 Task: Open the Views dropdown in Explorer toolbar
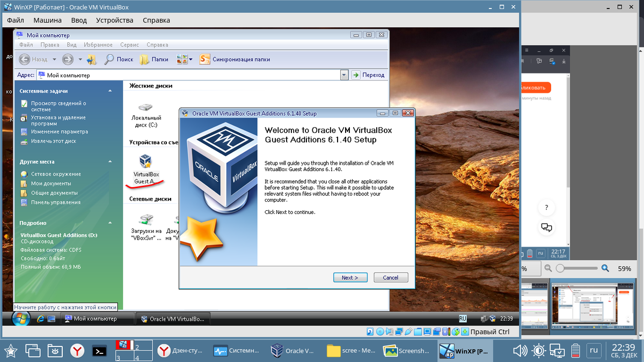[184, 60]
